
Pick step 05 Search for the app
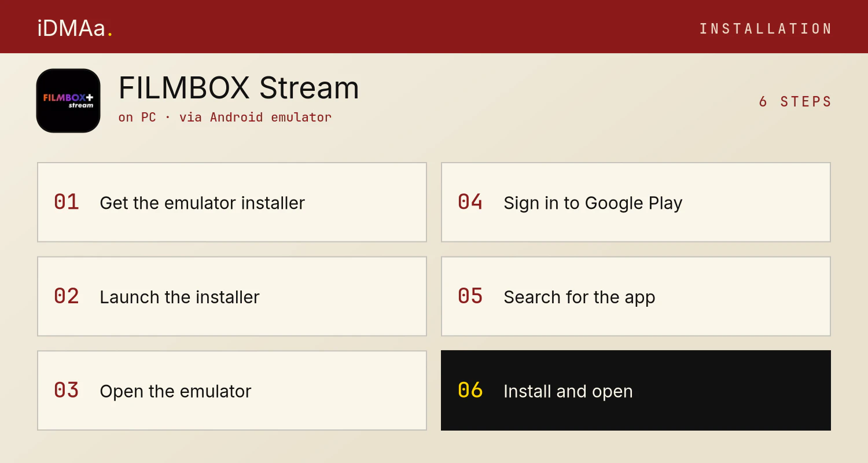pos(636,296)
